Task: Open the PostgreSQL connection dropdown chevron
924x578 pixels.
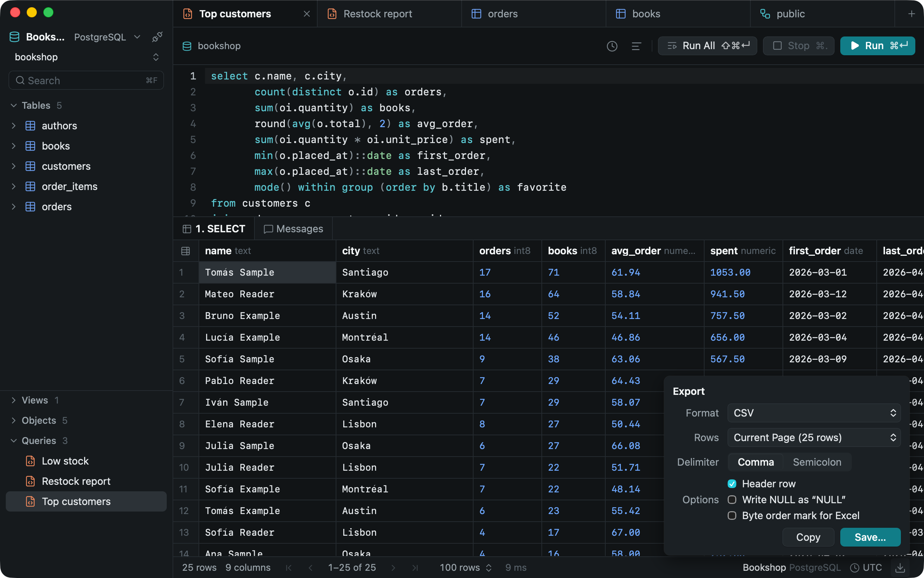Action: [x=138, y=37]
